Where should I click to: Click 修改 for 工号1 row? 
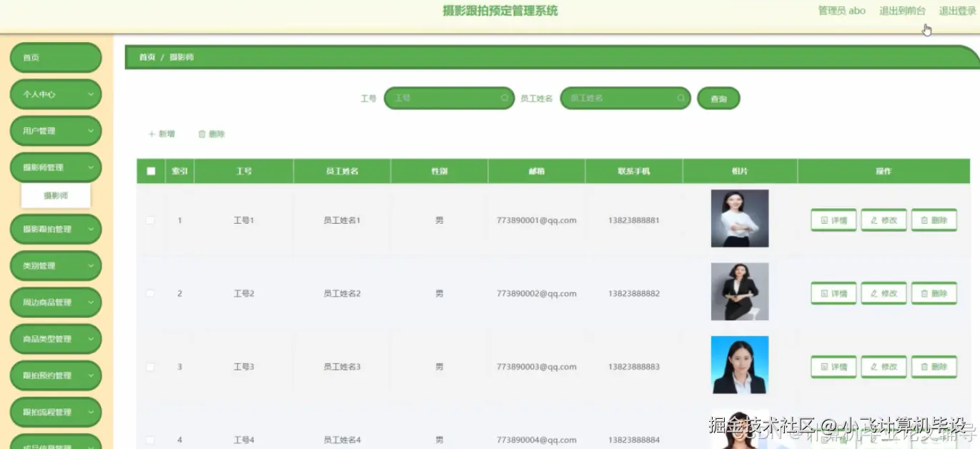(884, 220)
